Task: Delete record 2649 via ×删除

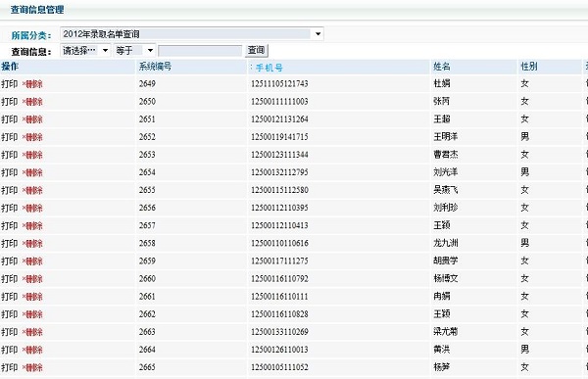Action: [x=32, y=84]
